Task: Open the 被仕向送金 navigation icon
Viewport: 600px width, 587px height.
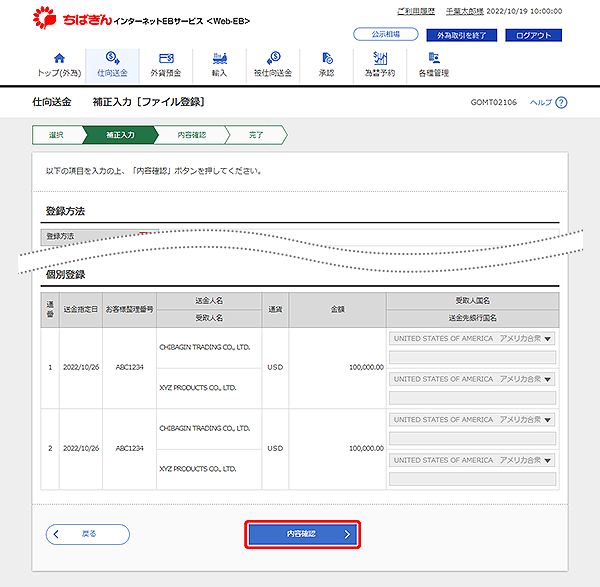Action: (272, 58)
